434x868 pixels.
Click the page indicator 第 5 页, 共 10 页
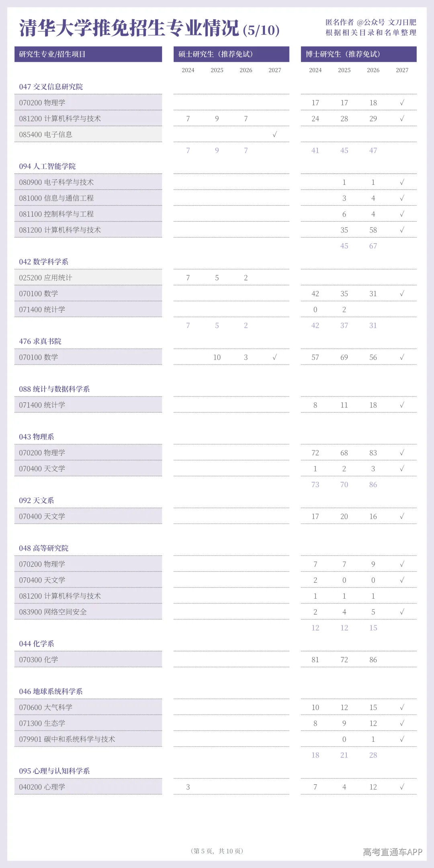[217, 851]
